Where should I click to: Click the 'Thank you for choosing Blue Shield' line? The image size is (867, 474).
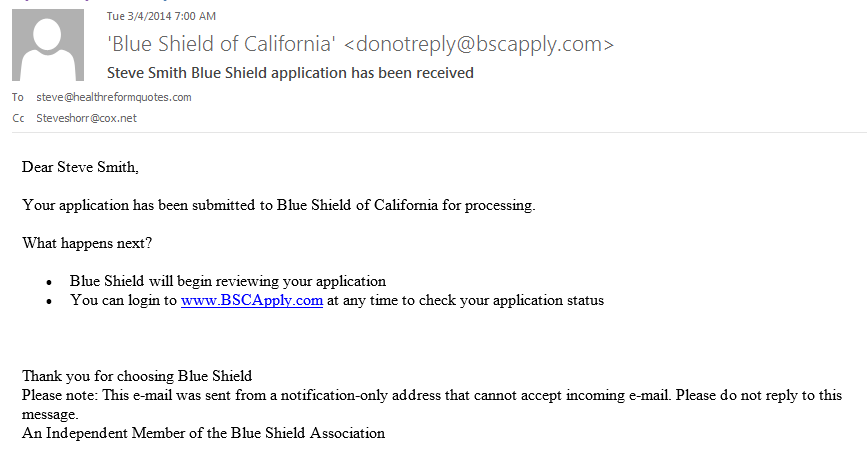click(x=137, y=376)
